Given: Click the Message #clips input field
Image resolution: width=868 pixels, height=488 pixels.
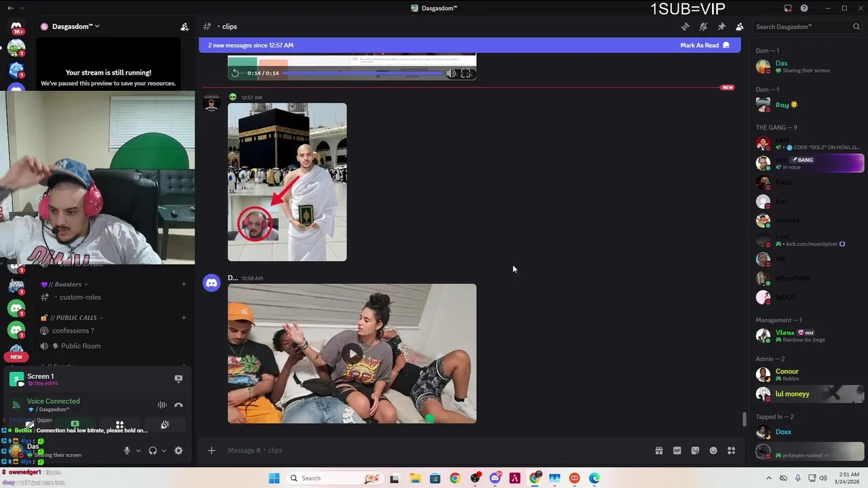Looking at the screenshot, I should tap(434, 451).
